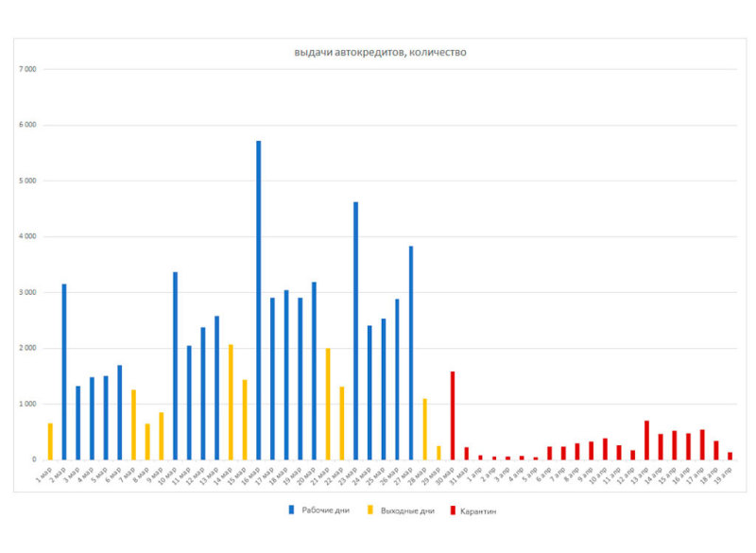The width and height of the screenshot is (756, 553).
Task: Click the yellow bar for 21 мар
Action: [x=328, y=404]
